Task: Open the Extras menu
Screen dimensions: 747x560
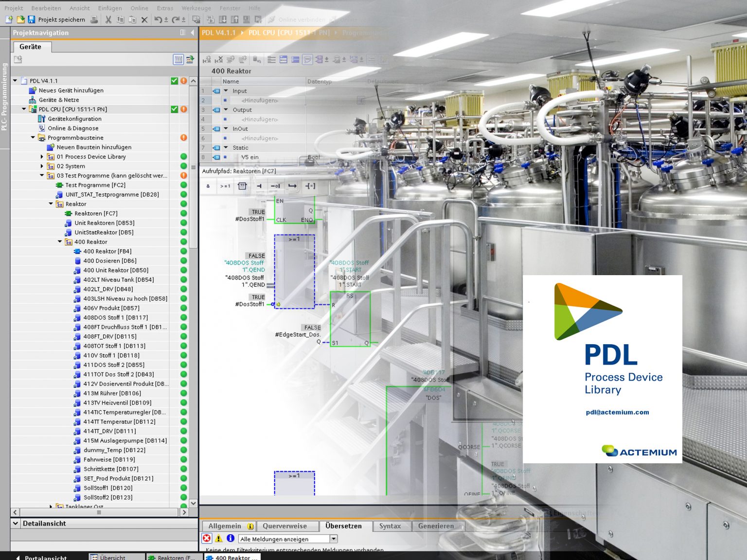Action: click(x=165, y=8)
